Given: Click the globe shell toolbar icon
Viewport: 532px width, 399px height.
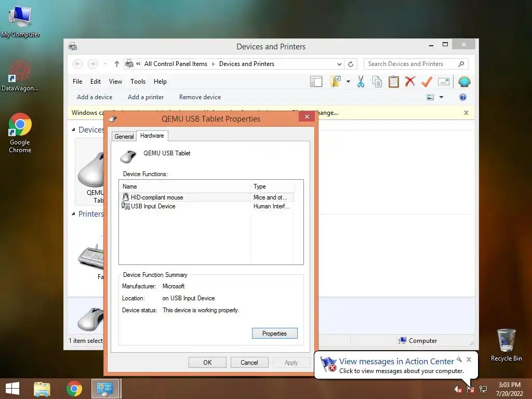Looking at the screenshot, I should pyautogui.click(x=464, y=82).
